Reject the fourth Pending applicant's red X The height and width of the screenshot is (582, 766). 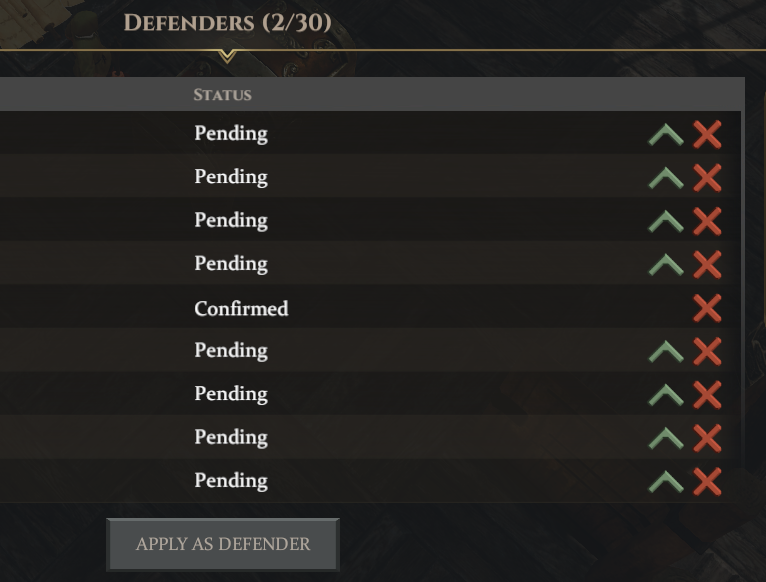click(707, 264)
